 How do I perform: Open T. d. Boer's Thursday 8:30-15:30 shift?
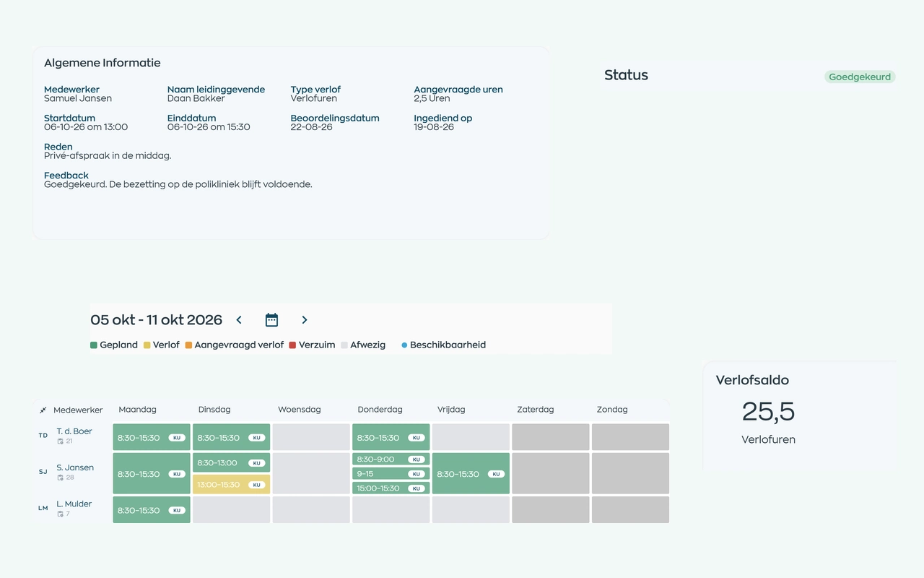pos(391,437)
